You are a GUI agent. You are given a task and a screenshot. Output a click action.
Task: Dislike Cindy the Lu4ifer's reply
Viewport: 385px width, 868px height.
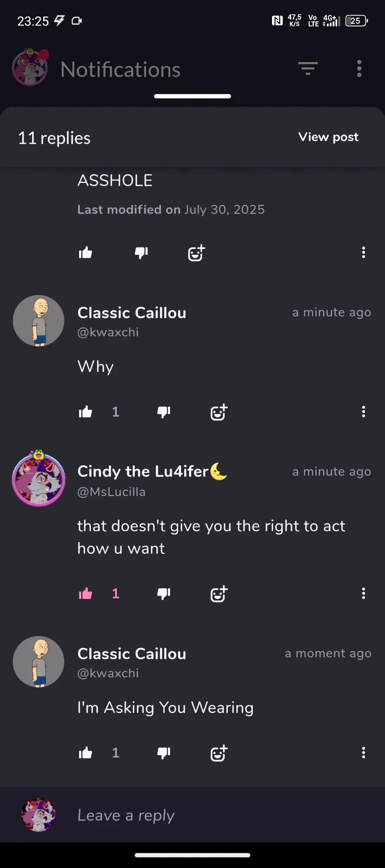click(164, 593)
